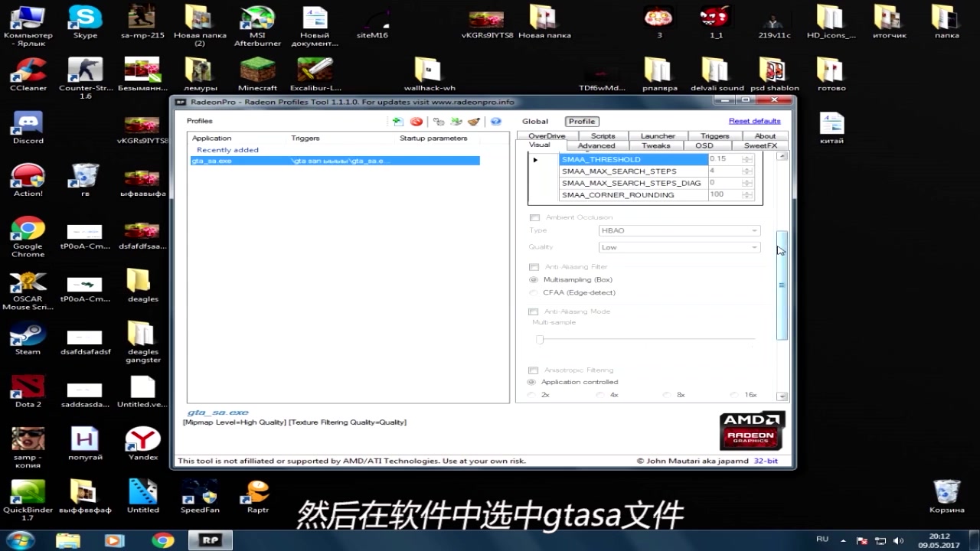The width and height of the screenshot is (980, 551).
Task: Open the OverDrive tab
Action: (x=547, y=136)
